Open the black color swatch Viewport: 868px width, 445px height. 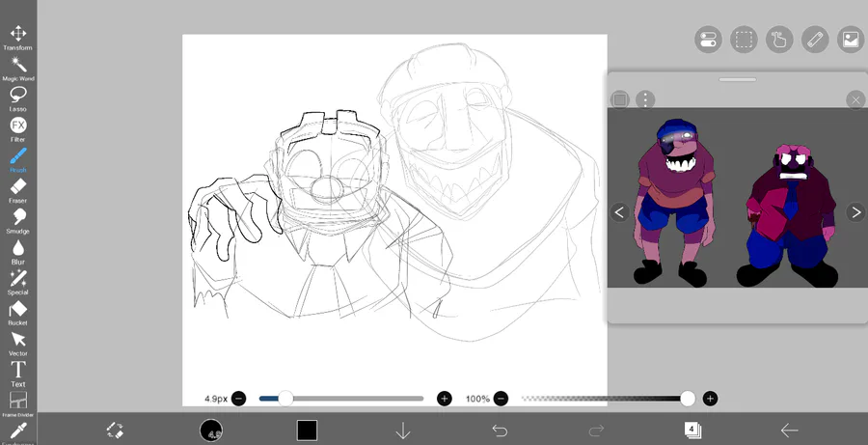click(307, 430)
